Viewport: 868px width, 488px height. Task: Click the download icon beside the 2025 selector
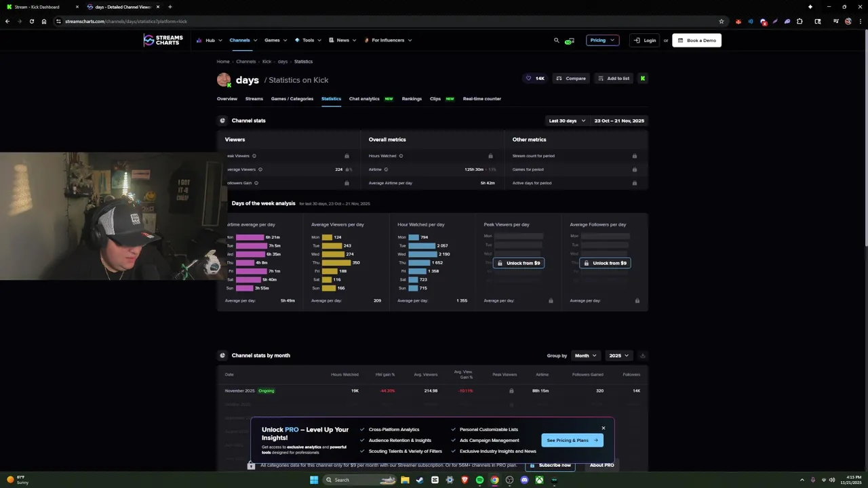click(642, 355)
